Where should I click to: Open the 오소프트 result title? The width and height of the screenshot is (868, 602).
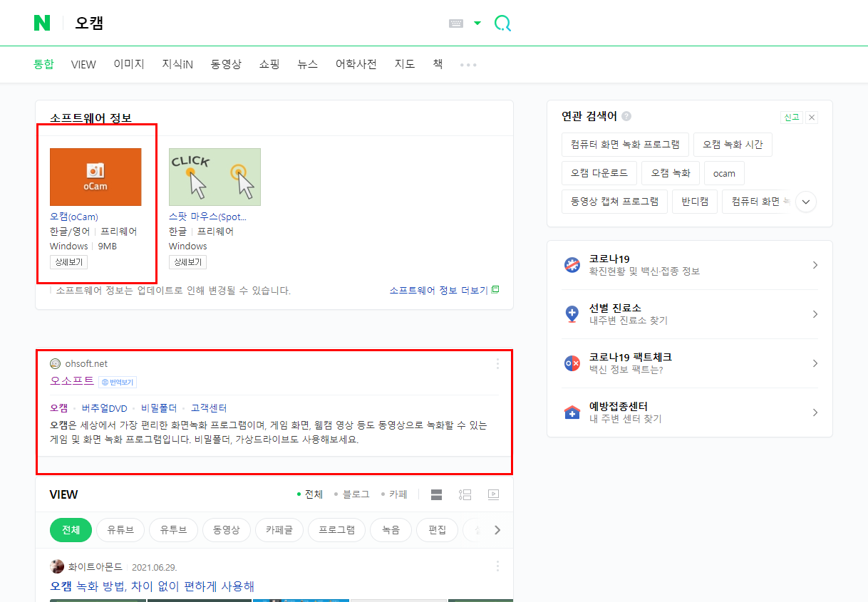[x=72, y=381]
